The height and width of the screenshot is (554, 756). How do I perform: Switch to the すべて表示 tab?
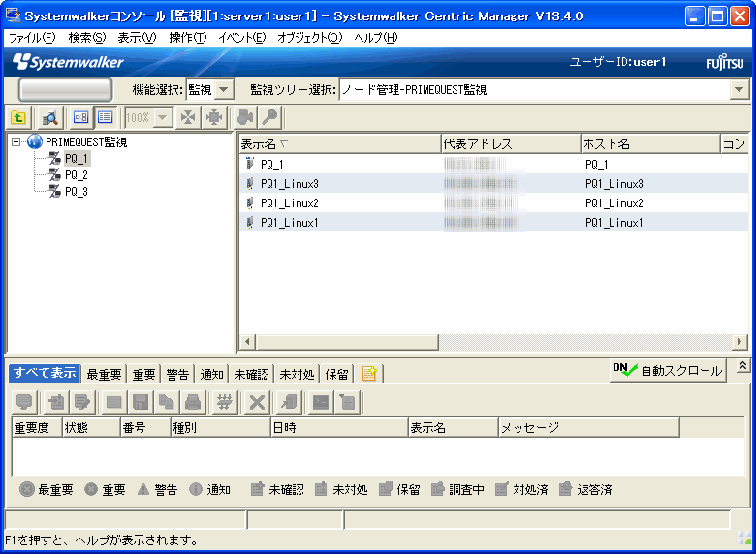[x=45, y=373]
